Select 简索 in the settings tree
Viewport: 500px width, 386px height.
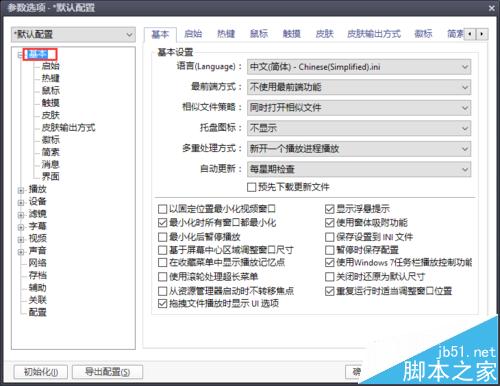51,152
